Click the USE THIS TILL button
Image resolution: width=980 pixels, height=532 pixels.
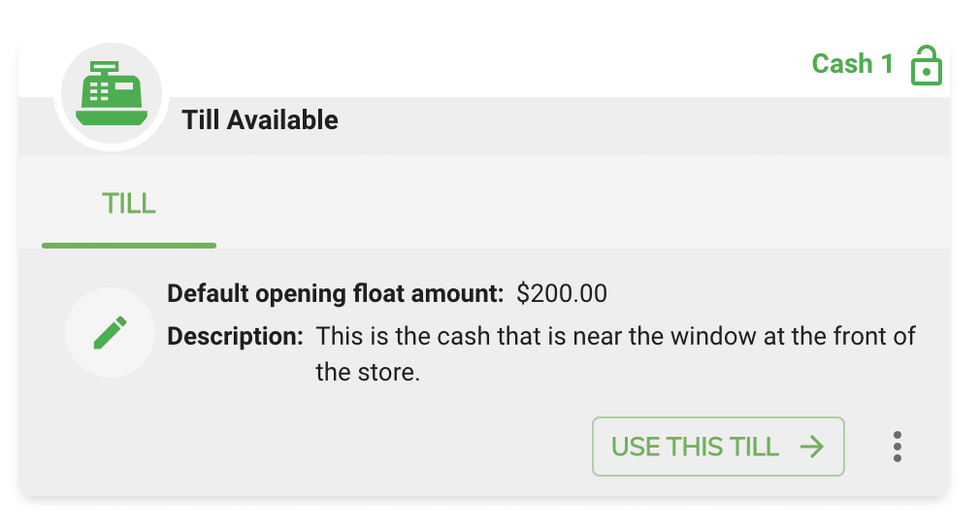[x=718, y=447]
